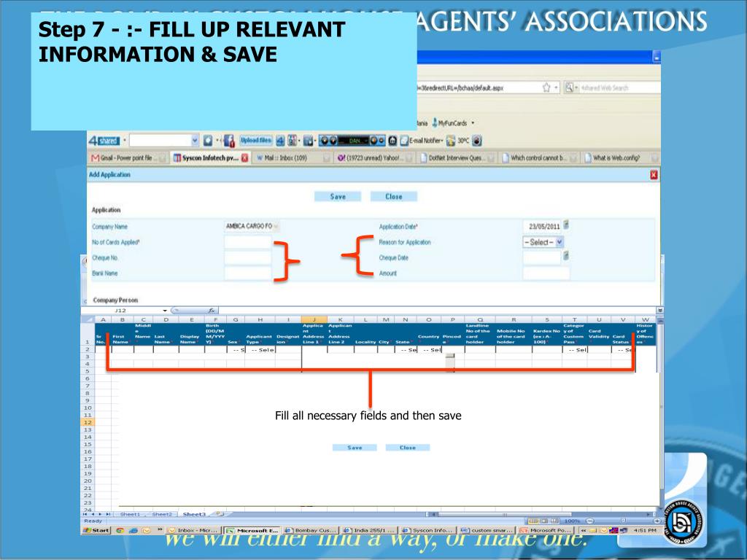This screenshot has height=560, width=747.
Task: Open the Applicant Type dropdown in row 2
Action: click(260, 349)
